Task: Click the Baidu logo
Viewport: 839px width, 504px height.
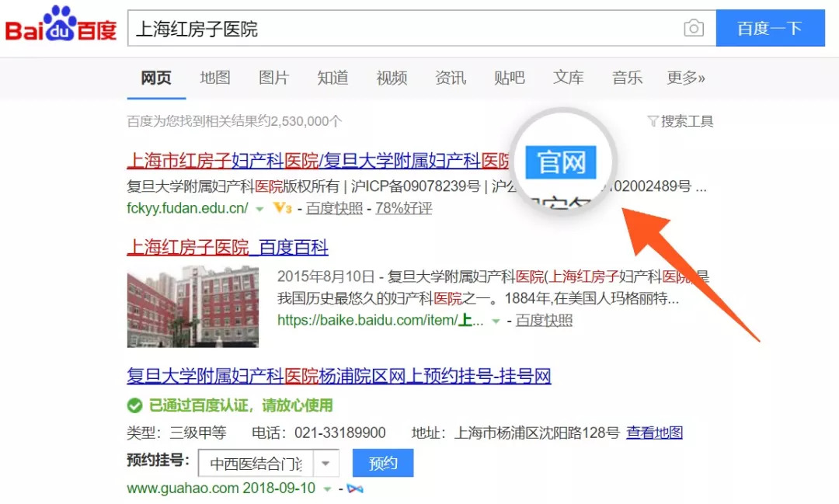Action: pos(61,26)
